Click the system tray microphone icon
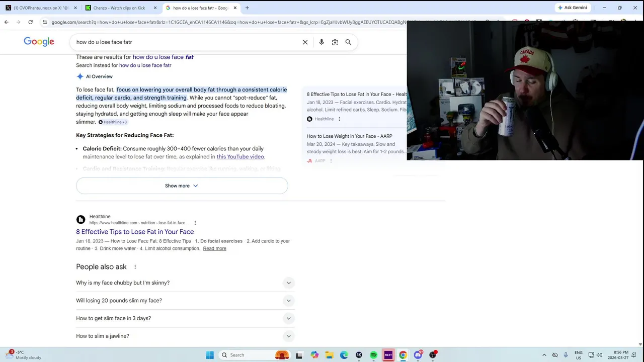The height and width of the screenshot is (362, 644). click(x=566, y=355)
